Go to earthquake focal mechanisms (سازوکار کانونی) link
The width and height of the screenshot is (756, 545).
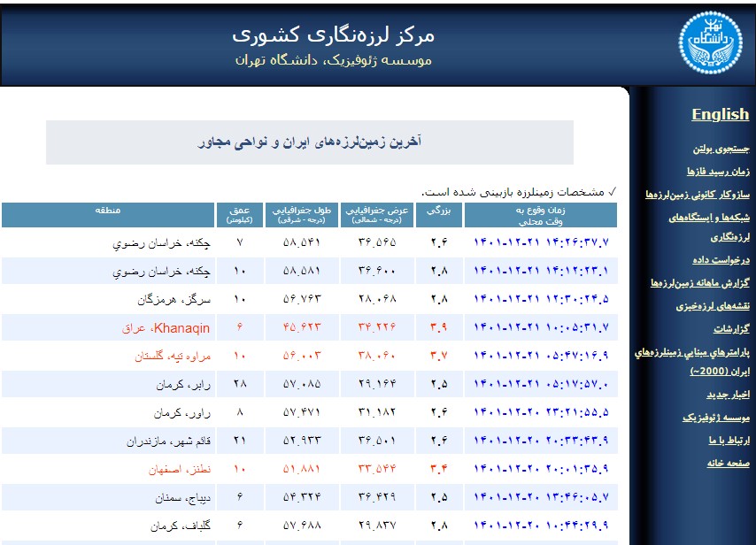point(698,193)
